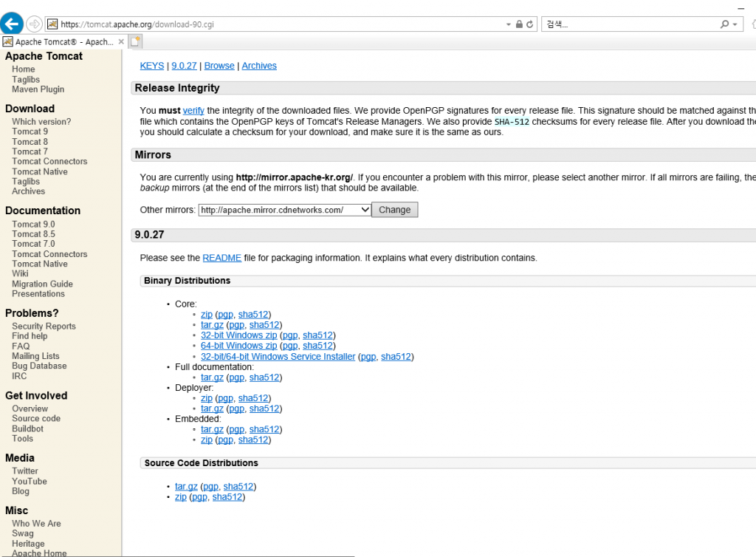This screenshot has width=756, height=557.
Task: Download Full documentation tar.gz
Action: (212, 377)
